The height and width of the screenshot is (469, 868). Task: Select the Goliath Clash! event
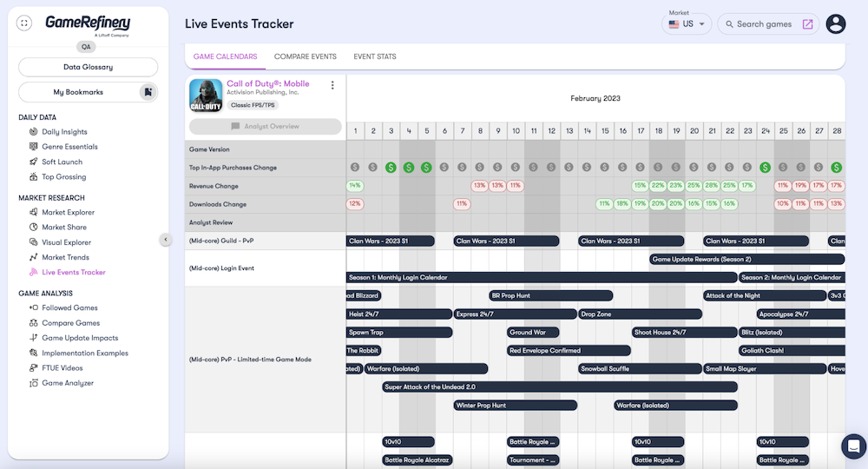point(792,351)
